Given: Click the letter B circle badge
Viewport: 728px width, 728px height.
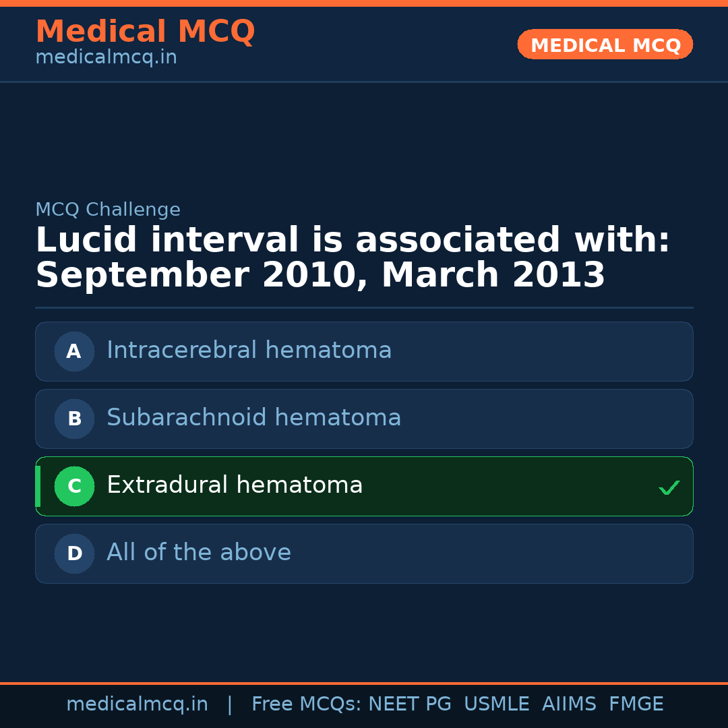Looking at the screenshot, I should point(74,419).
